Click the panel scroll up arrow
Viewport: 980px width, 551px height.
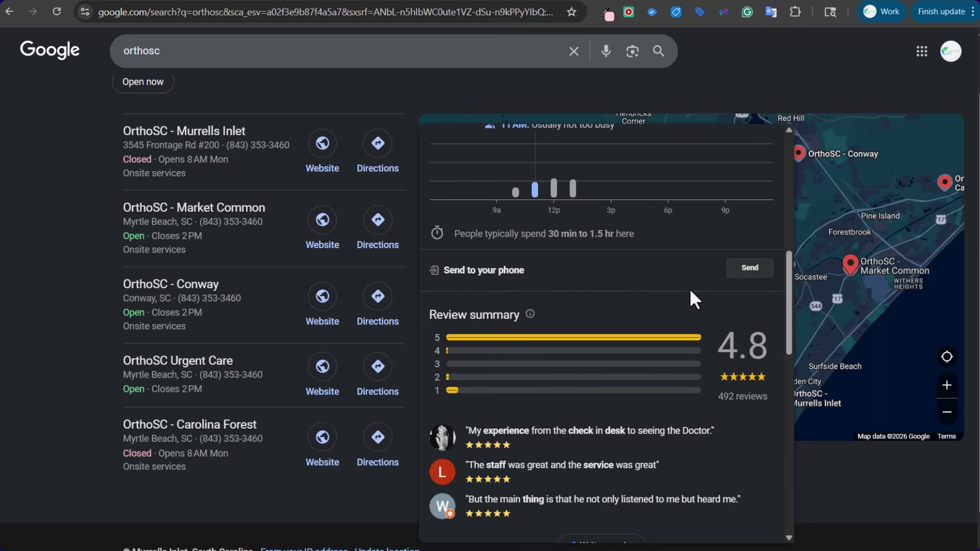point(789,130)
